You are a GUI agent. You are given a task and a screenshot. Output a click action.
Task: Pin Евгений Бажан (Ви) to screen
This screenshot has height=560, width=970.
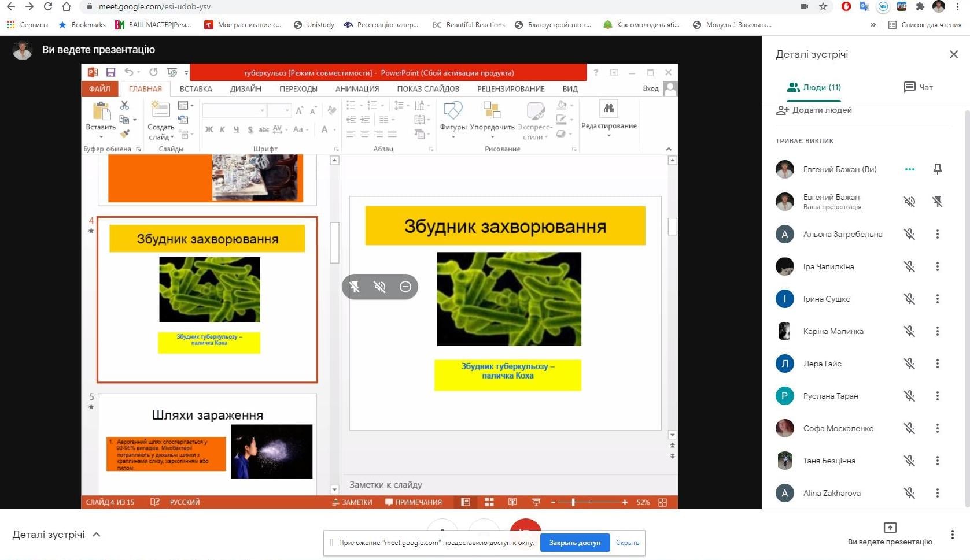(x=937, y=169)
